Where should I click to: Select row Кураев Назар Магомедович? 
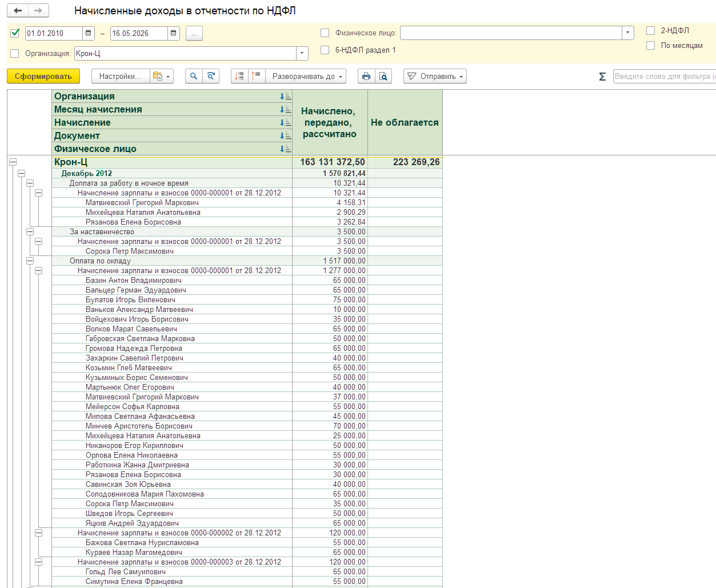pos(247,552)
